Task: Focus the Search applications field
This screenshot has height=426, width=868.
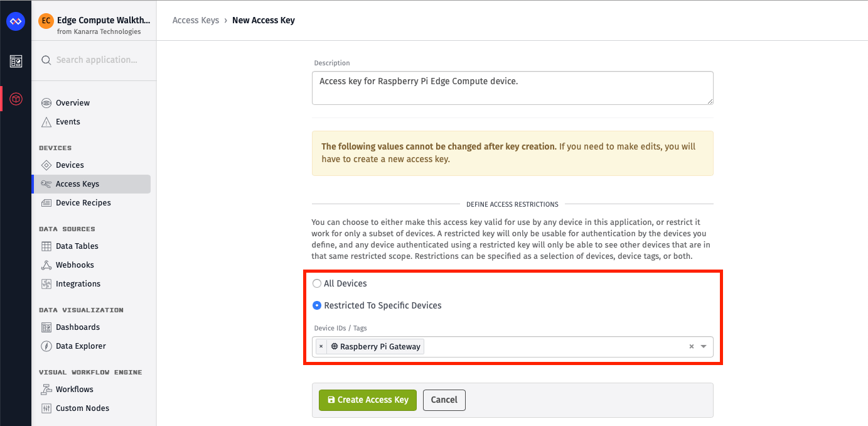Action: (97, 60)
